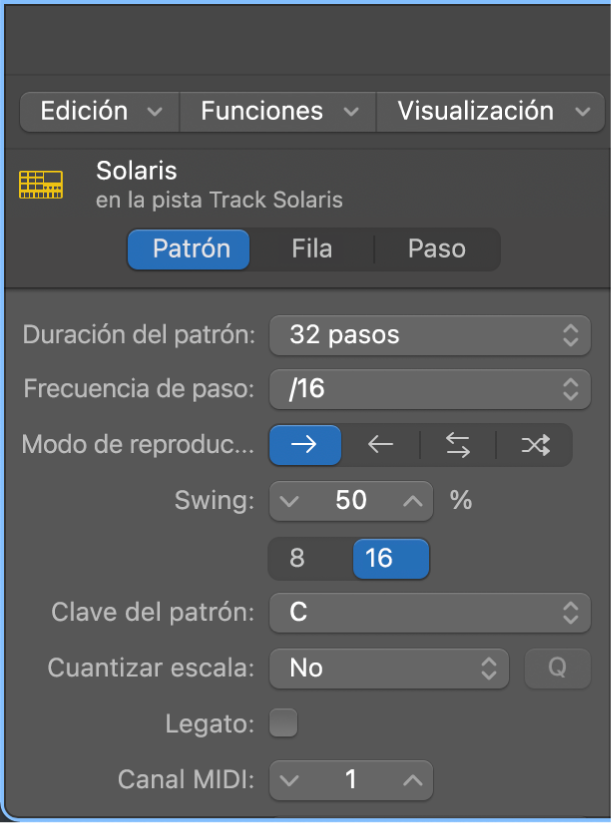
Task: Select forward playback mode arrow
Action: point(305,446)
